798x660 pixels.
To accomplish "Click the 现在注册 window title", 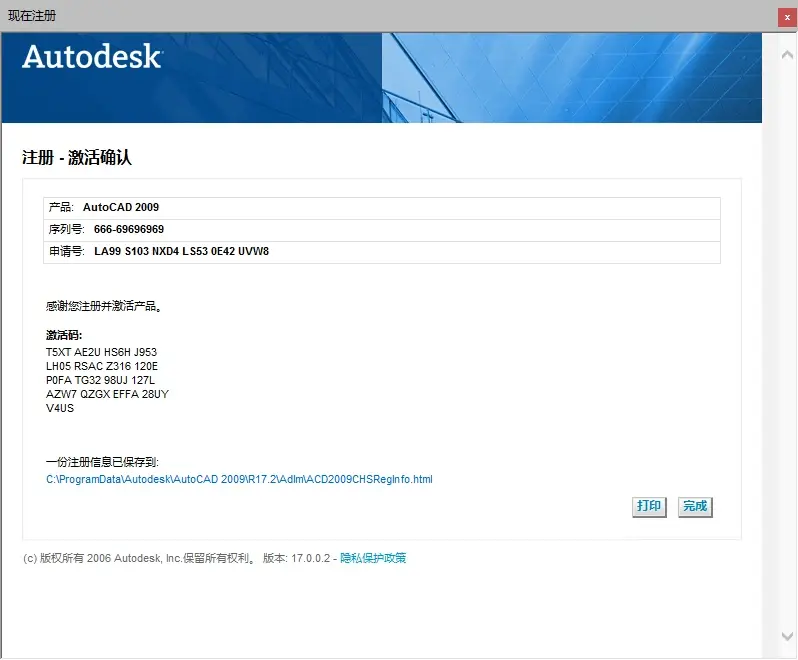I will [x=32, y=16].
